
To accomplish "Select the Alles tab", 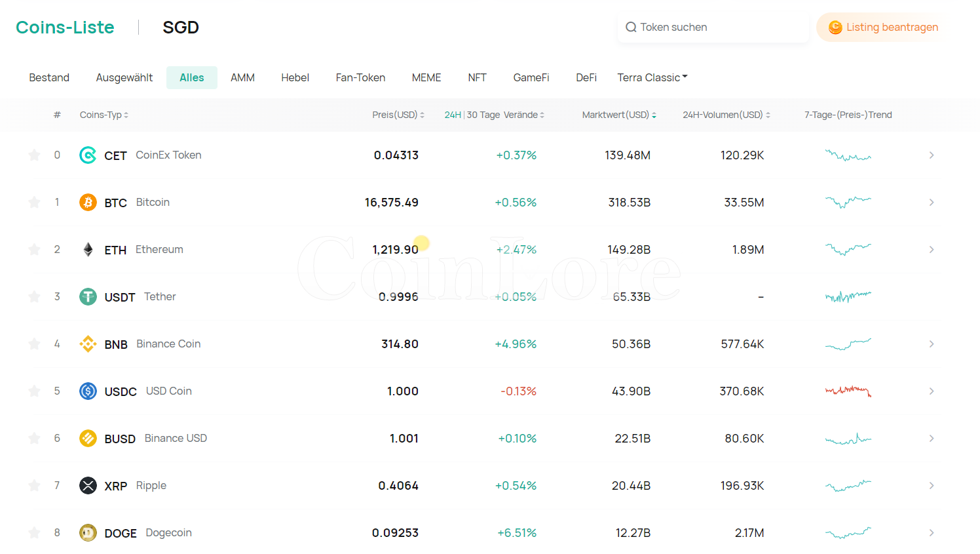I will (x=192, y=77).
